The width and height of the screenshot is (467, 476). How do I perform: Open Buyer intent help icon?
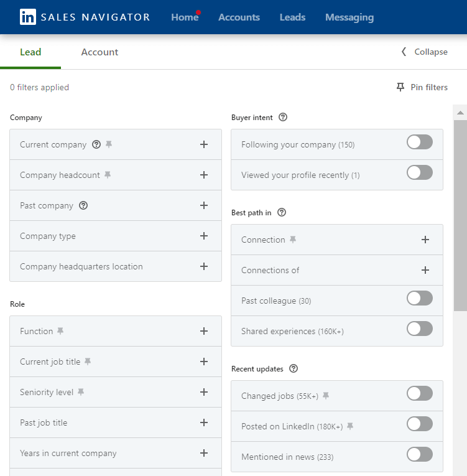click(283, 117)
